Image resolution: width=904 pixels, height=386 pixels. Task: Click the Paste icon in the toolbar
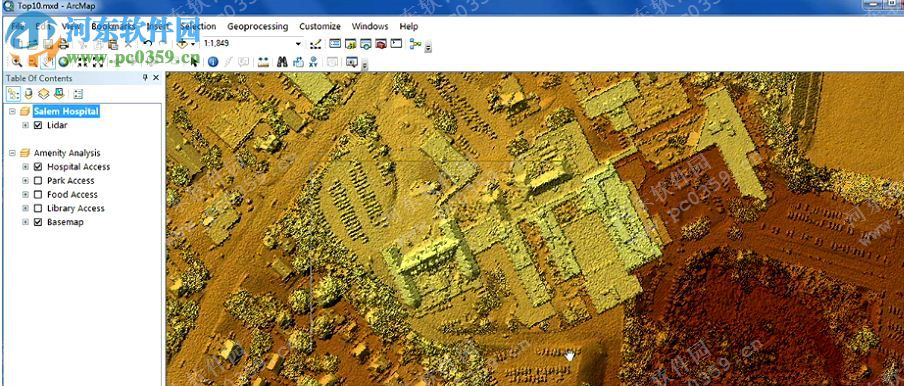click(113, 44)
